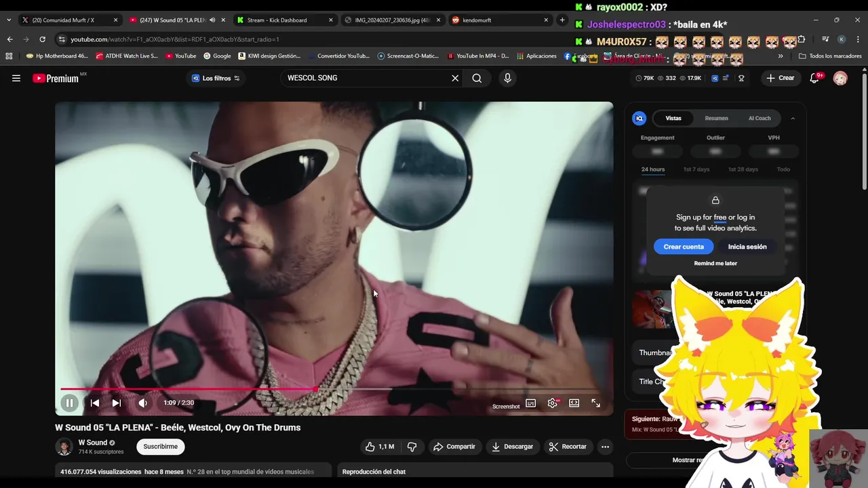Image resolution: width=868 pixels, height=488 pixels.
Task: Open the account avatar menu
Action: 840,78
